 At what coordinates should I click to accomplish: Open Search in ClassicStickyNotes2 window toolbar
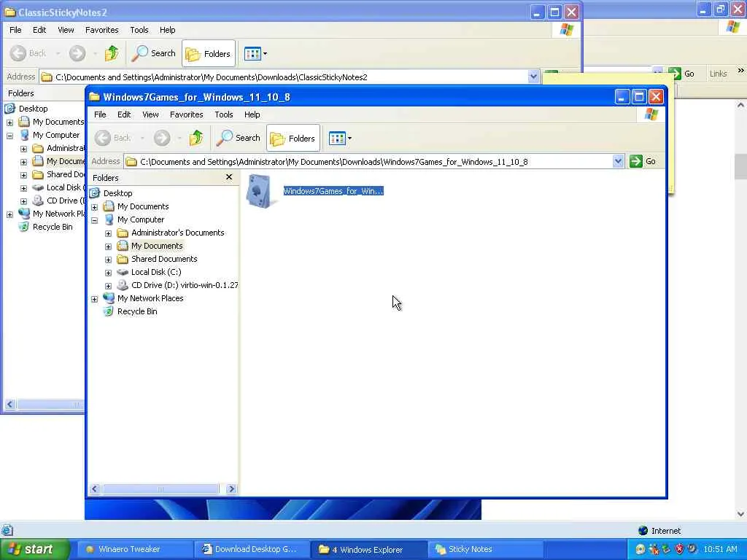[154, 53]
